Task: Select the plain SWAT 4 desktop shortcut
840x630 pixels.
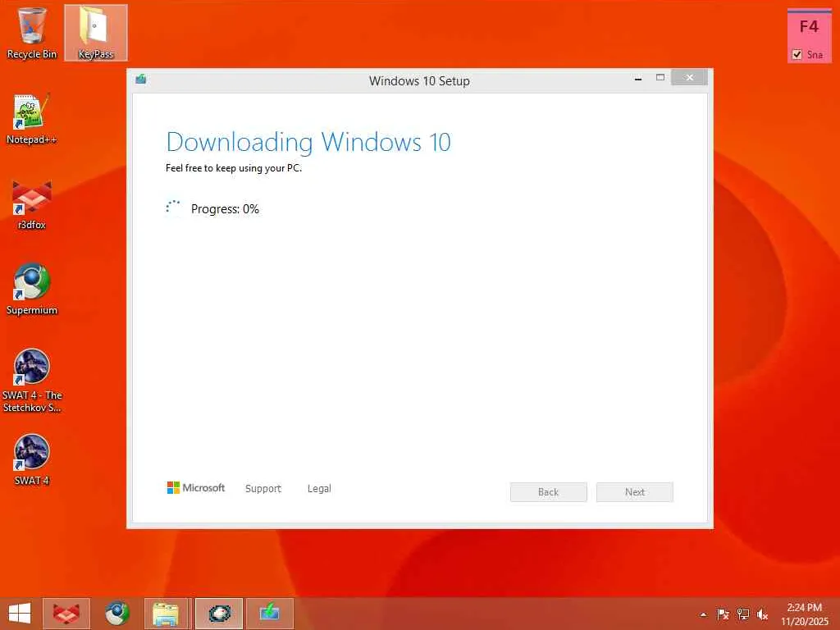Action: pyautogui.click(x=32, y=460)
